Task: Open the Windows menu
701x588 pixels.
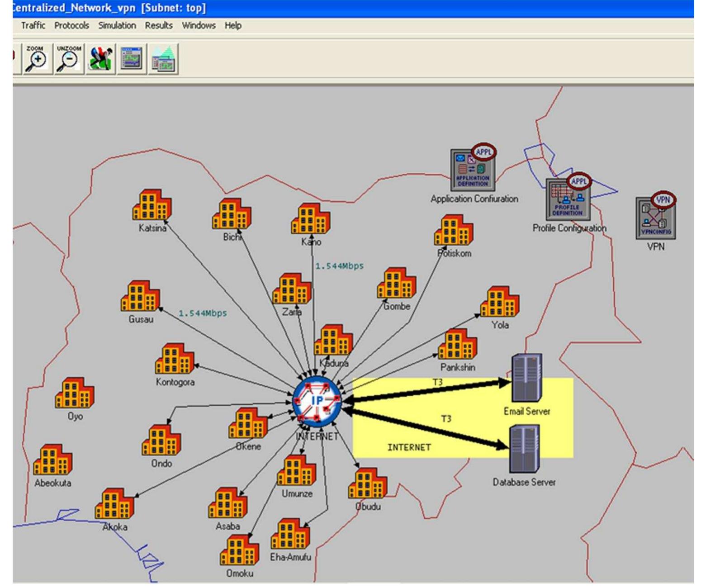Action: [199, 25]
